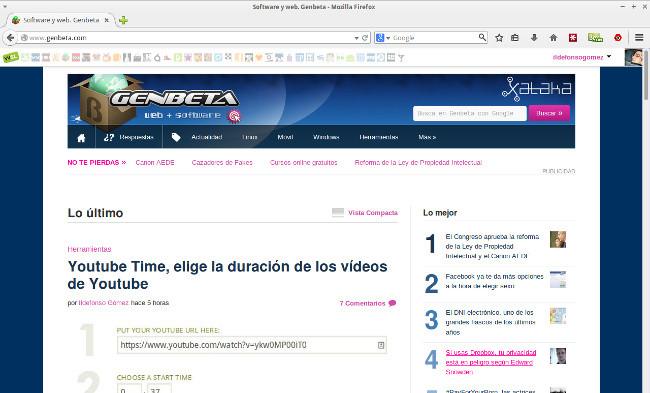Open the Canon AEDE link
The height and width of the screenshot is (393, 650).
pos(155,163)
